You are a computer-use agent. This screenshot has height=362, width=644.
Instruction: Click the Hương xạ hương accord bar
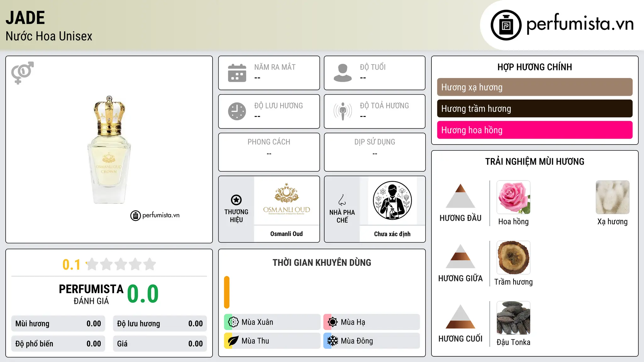[535, 87]
